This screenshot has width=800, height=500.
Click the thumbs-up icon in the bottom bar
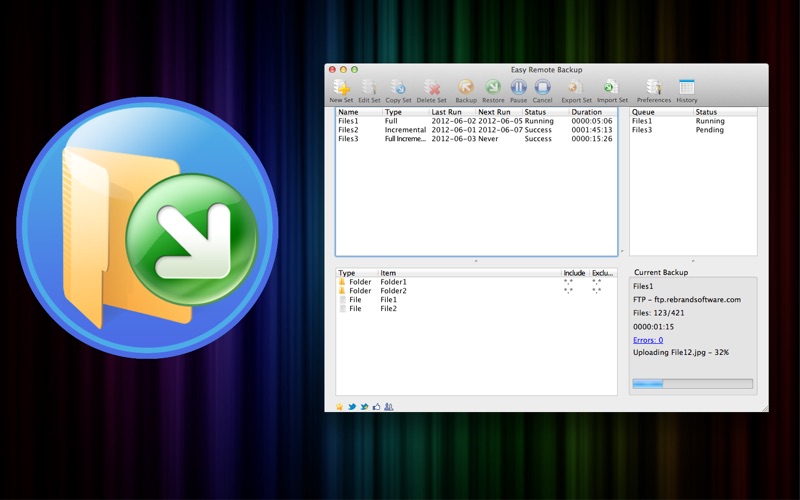pos(376,407)
